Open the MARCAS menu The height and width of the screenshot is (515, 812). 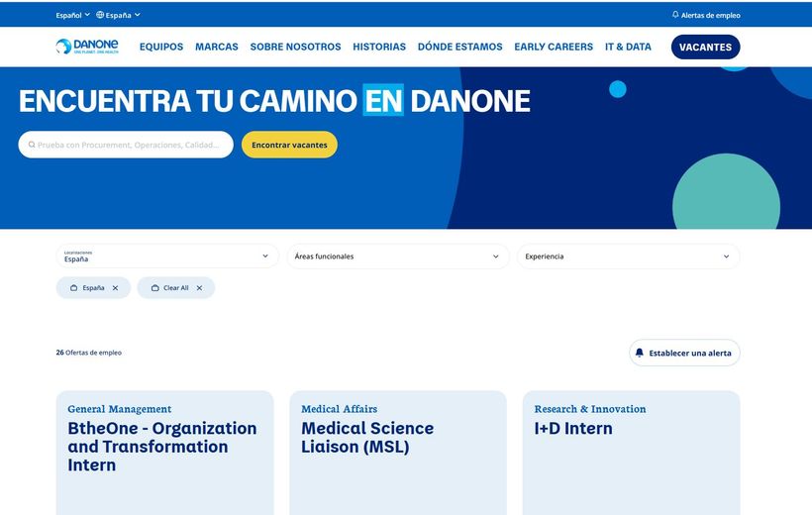click(217, 47)
